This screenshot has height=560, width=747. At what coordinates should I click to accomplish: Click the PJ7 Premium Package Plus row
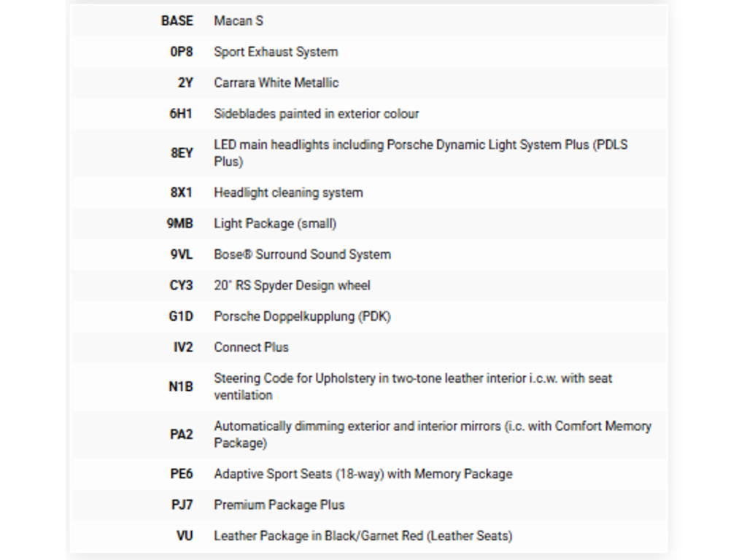tap(368, 505)
